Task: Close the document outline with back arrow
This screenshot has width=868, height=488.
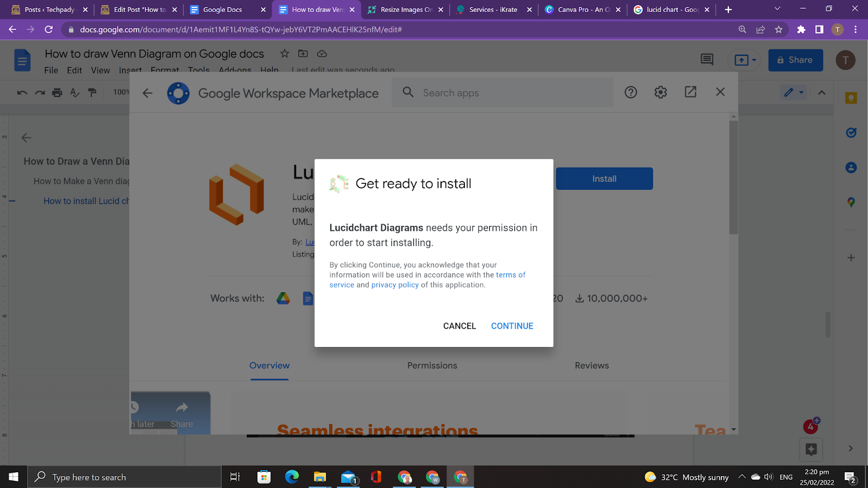Action: pos(26,138)
